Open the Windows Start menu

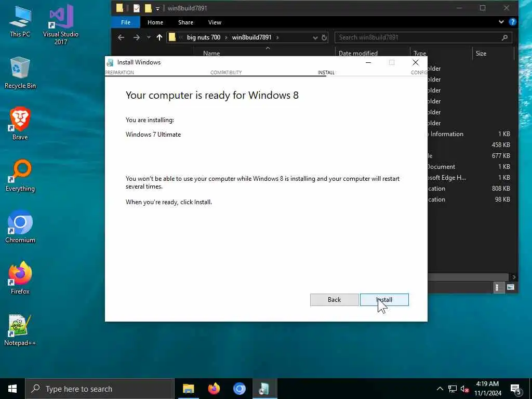click(x=12, y=389)
